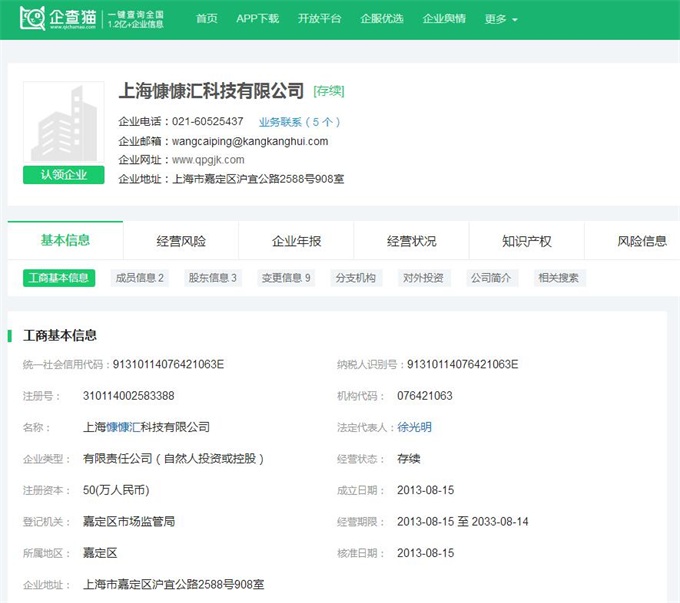
Task: Switch to the 企业年报 tab
Action: (297, 241)
